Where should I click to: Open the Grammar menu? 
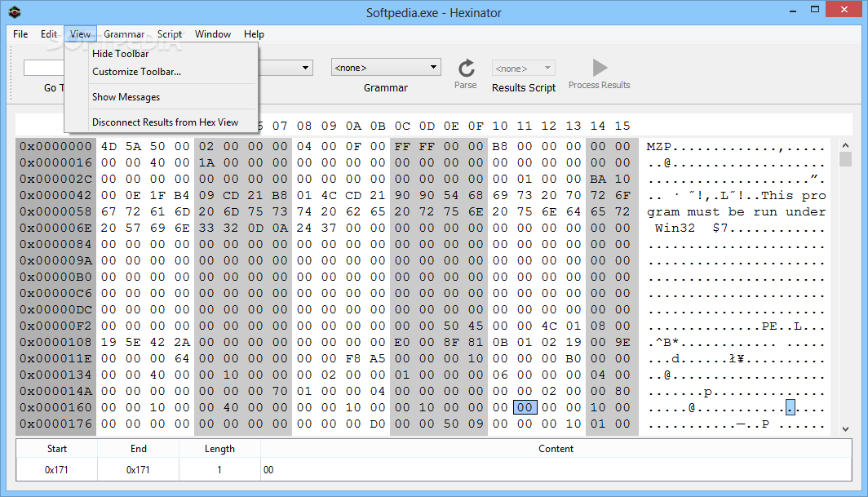click(x=124, y=33)
